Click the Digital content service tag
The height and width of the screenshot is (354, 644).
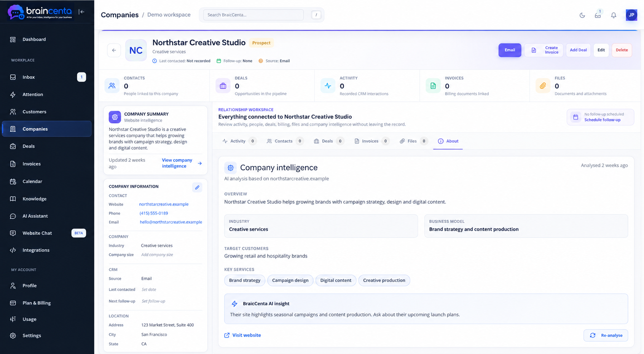[336, 281]
